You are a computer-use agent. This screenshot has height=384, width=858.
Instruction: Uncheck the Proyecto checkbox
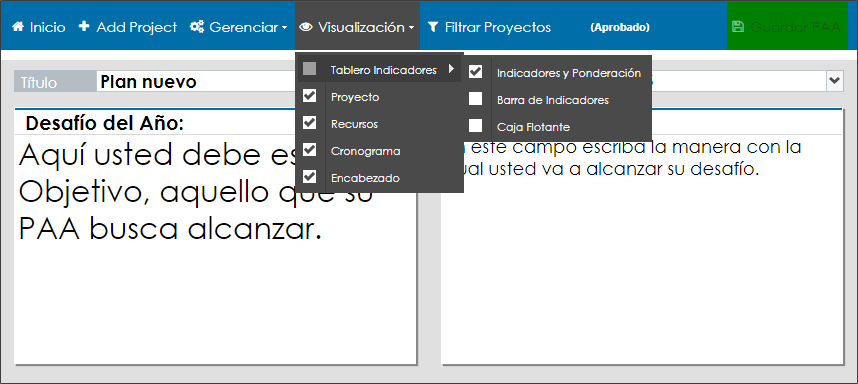[x=310, y=96]
